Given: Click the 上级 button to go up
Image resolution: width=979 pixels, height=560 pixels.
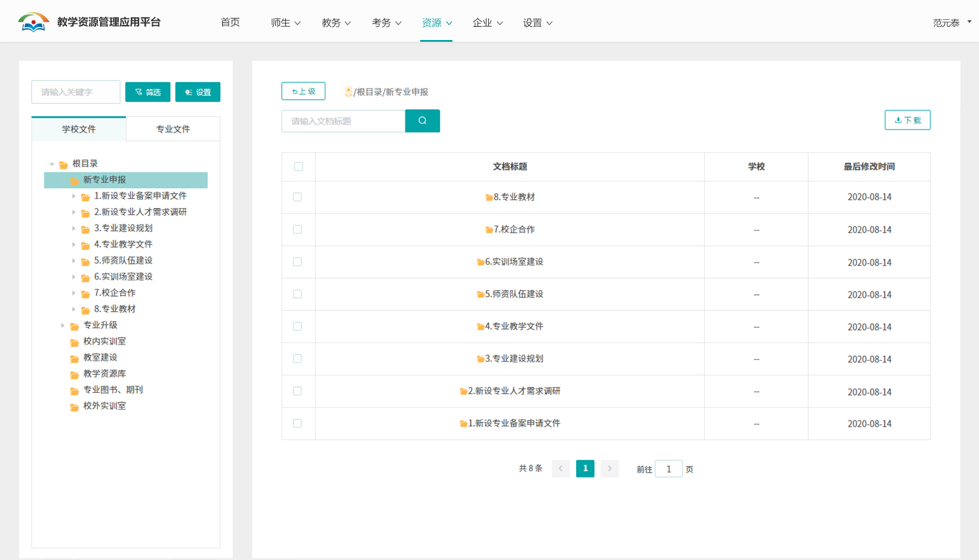Looking at the screenshot, I should 303,91.
